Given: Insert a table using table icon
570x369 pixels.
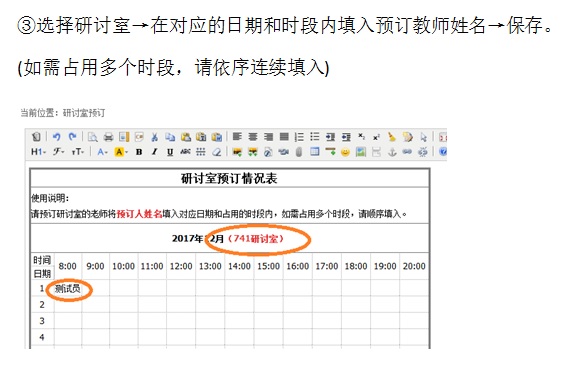Looking at the screenshot, I should pos(314,152).
